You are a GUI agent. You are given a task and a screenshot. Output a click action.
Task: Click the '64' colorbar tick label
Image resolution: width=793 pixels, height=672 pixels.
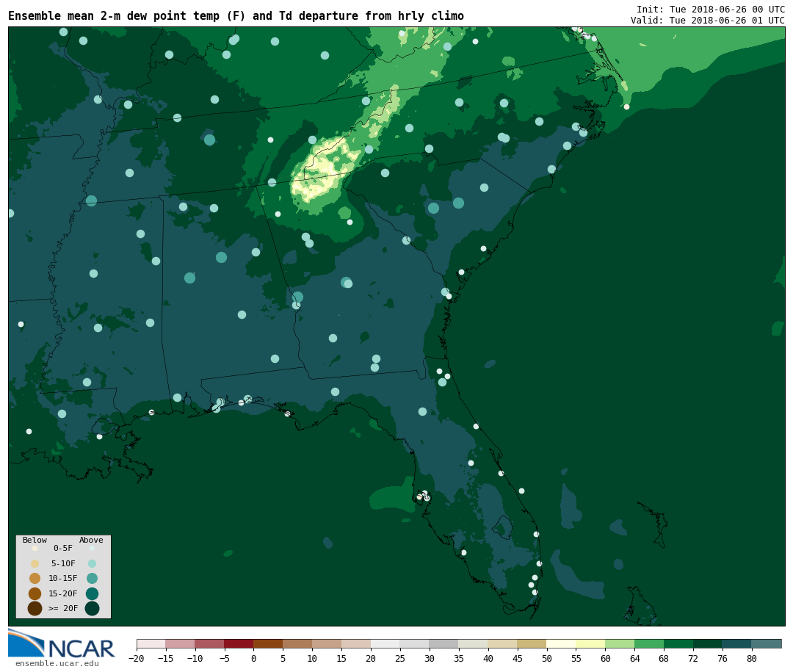pyautogui.click(x=634, y=658)
